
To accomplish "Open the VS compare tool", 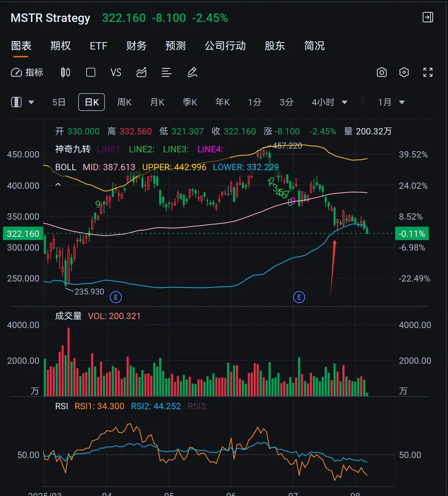I will pyautogui.click(x=116, y=73).
